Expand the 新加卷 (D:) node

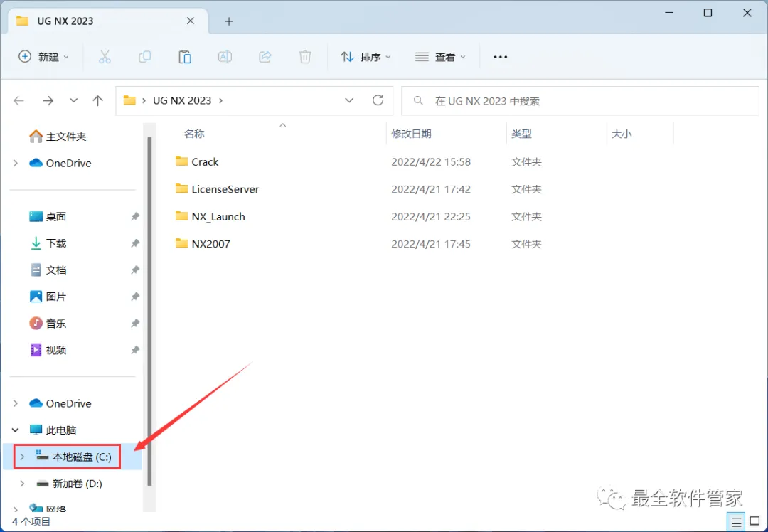(22, 484)
